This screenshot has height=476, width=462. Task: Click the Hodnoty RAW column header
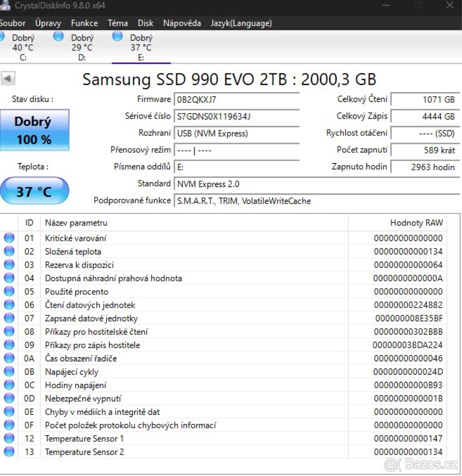(416, 223)
